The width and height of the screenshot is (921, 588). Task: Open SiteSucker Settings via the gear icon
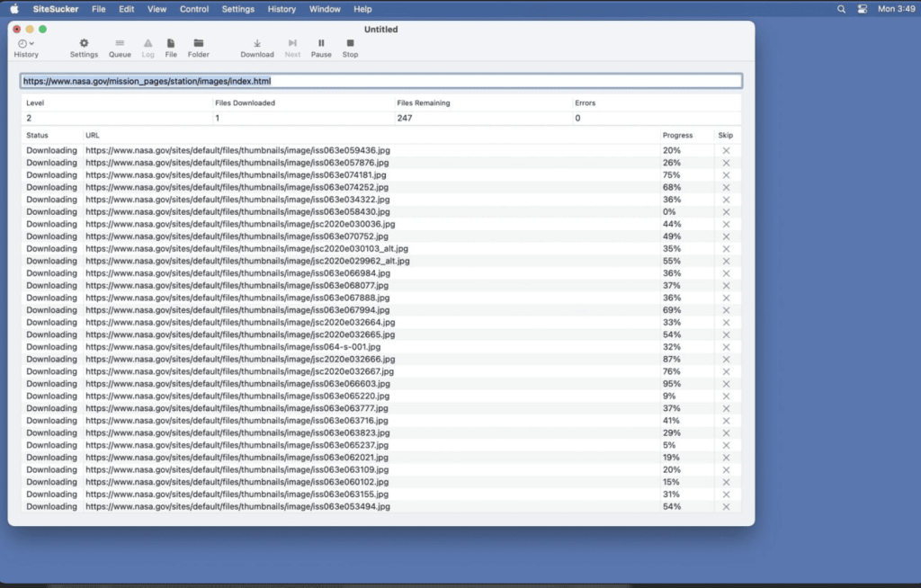83,47
